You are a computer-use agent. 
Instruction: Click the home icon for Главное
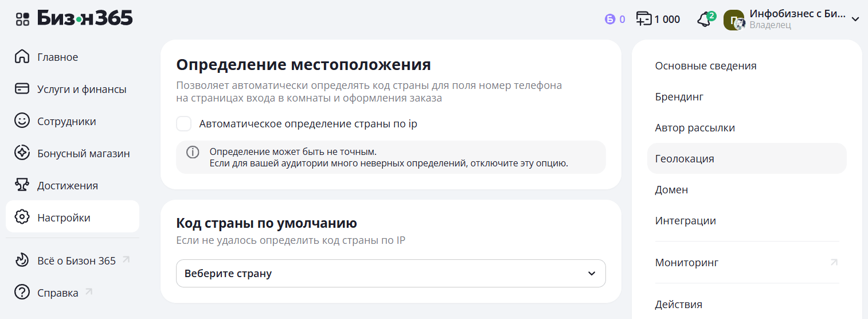point(22,57)
